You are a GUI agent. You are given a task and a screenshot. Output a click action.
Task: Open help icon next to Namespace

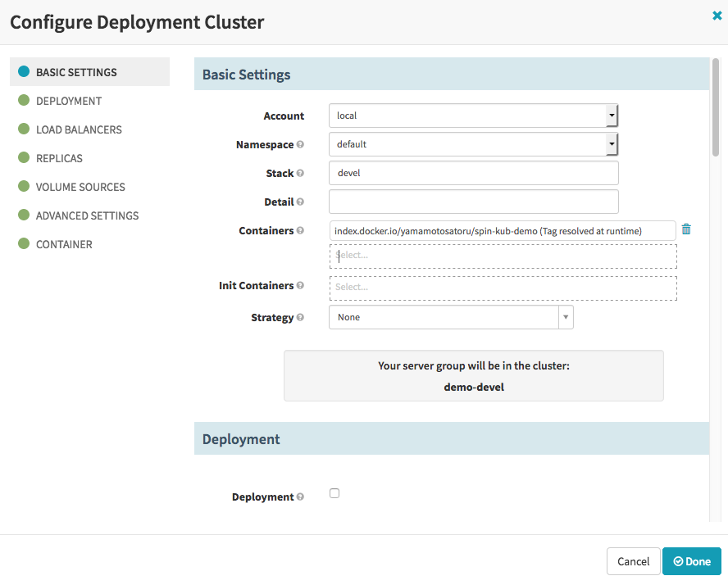(x=300, y=144)
